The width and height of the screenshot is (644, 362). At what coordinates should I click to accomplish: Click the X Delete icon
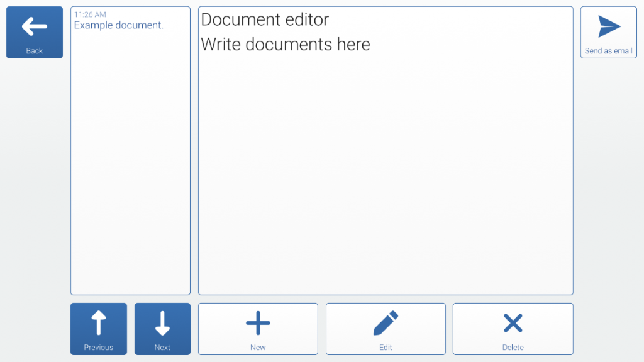(513, 323)
